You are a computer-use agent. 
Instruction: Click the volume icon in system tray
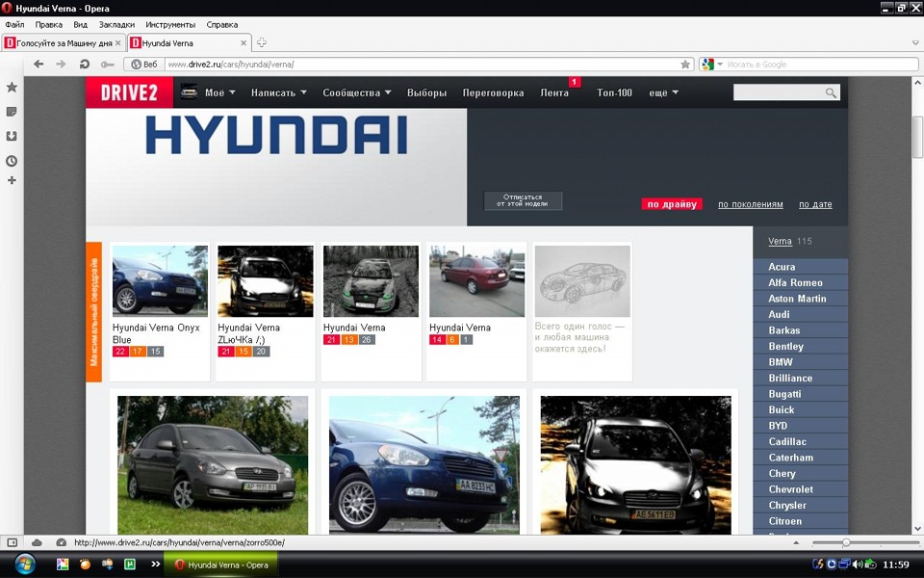coord(857,565)
